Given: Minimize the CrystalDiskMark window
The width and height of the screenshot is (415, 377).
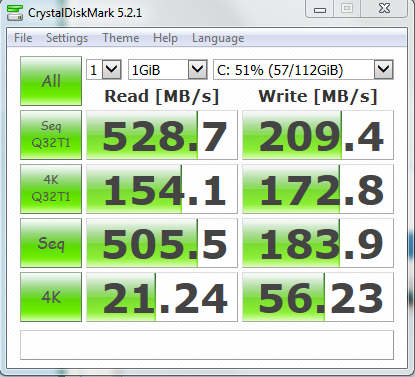Looking at the screenshot, I should (x=320, y=9).
